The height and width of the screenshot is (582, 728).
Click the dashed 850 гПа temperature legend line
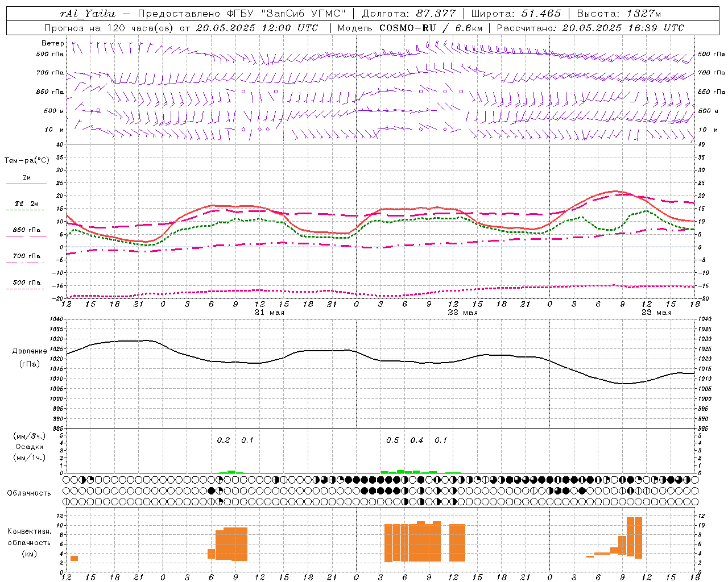click(x=26, y=236)
